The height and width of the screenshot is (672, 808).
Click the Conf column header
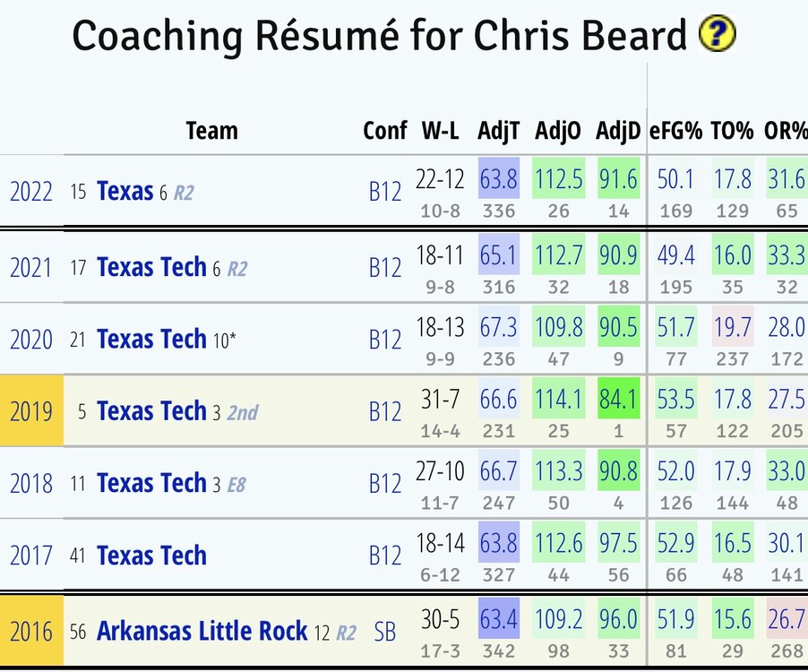385,131
